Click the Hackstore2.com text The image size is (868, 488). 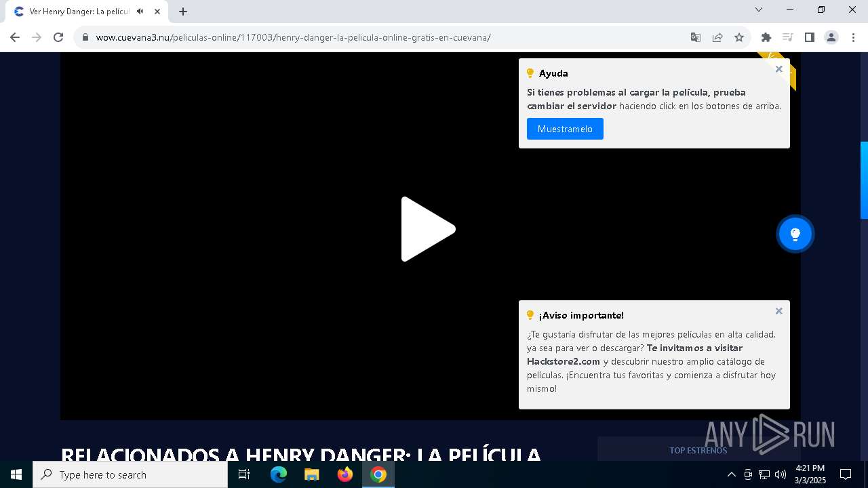pyautogui.click(x=564, y=361)
